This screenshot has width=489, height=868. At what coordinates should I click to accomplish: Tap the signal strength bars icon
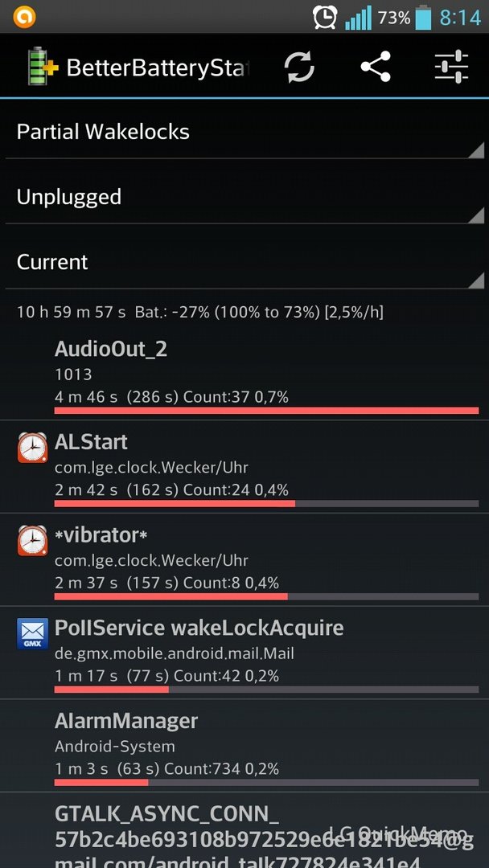point(358,18)
